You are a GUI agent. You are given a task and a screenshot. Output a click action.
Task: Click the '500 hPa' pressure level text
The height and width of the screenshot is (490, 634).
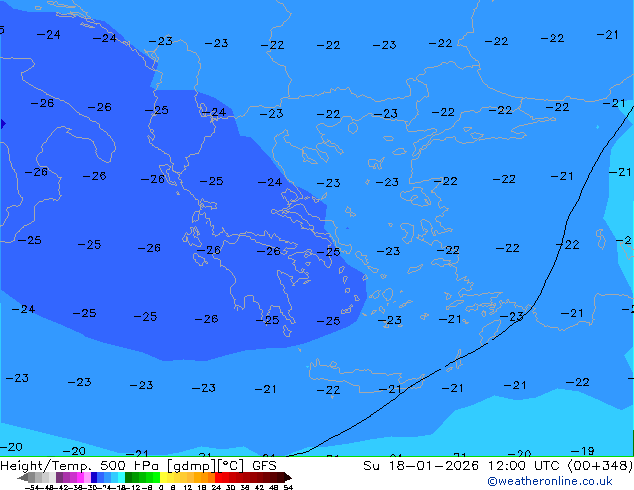pyautogui.click(x=129, y=465)
